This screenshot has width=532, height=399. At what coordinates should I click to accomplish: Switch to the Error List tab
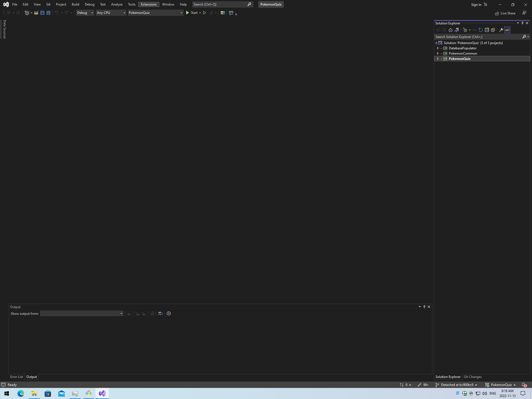tap(17, 377)
